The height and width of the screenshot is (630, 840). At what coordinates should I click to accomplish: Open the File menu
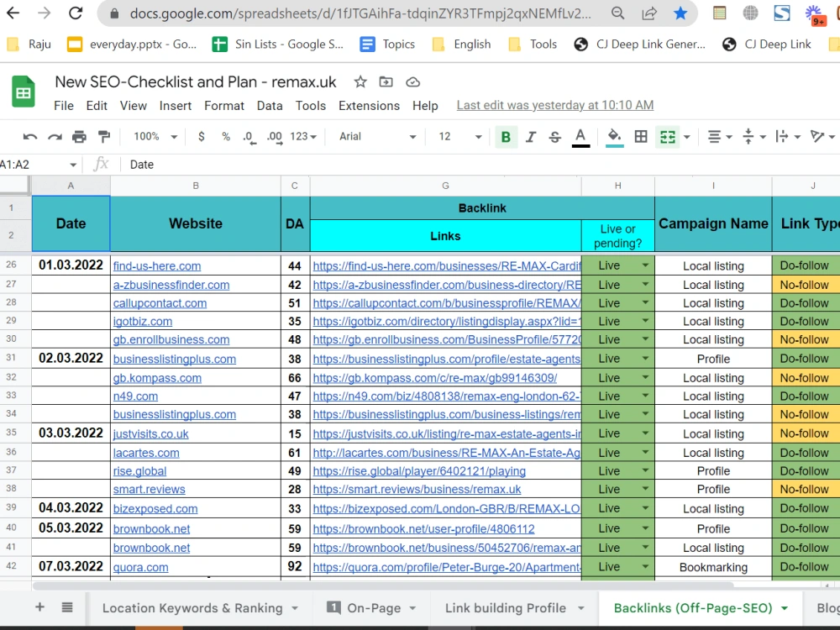pyautogui.click(x=64, y=106)
